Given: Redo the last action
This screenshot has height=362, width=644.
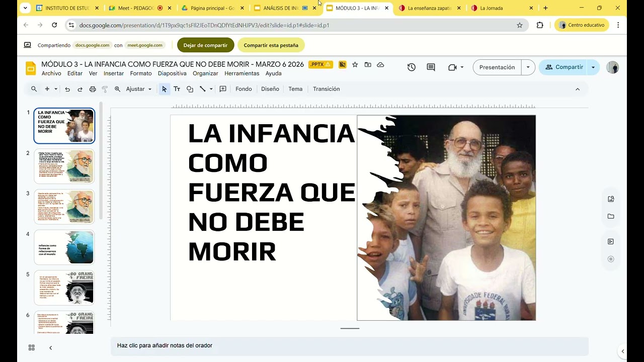Looking at the screenshot, I should pyautogui.click(x=79, y=89).
